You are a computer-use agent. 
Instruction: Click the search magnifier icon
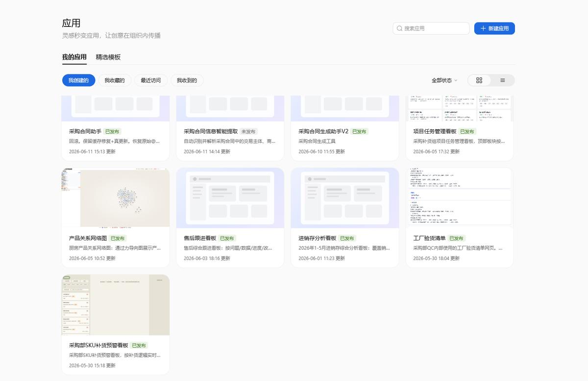pos(400,28)
